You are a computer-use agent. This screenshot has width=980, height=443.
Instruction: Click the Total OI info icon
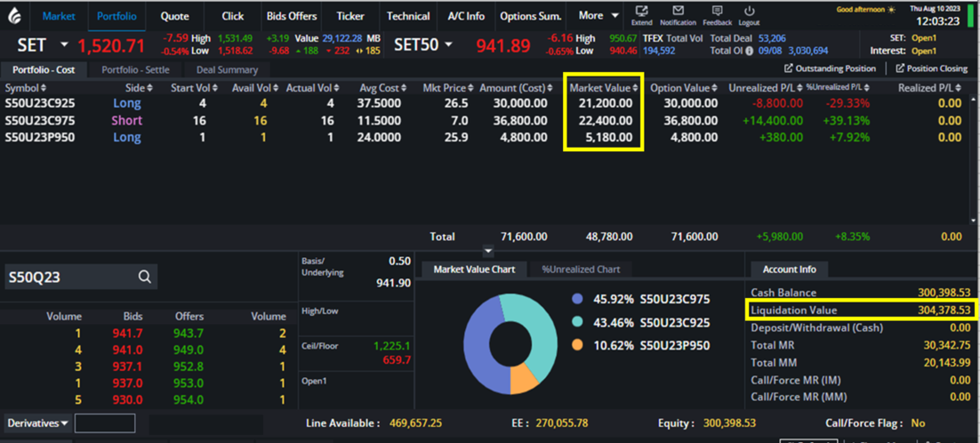(750, 52)
